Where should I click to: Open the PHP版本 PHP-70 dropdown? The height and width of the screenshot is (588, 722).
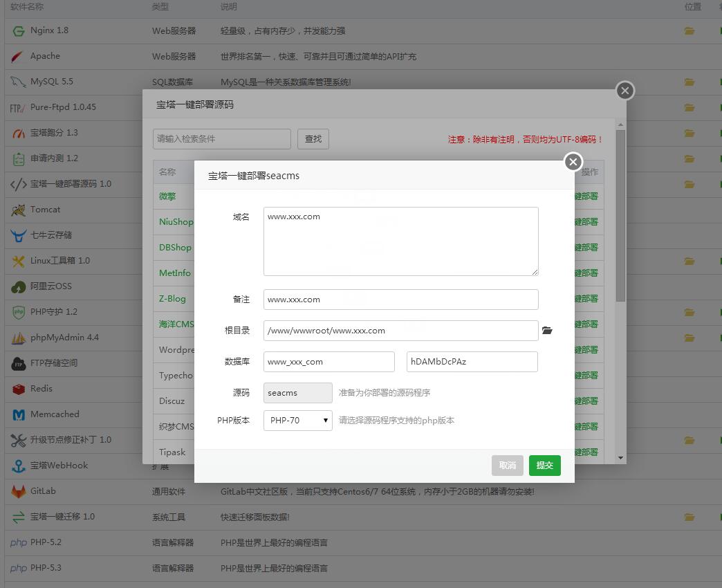point(298,421)
